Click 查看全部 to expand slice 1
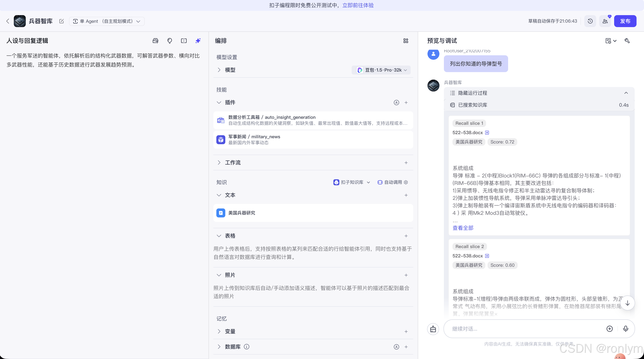644x359 pixels. point(463,228)
